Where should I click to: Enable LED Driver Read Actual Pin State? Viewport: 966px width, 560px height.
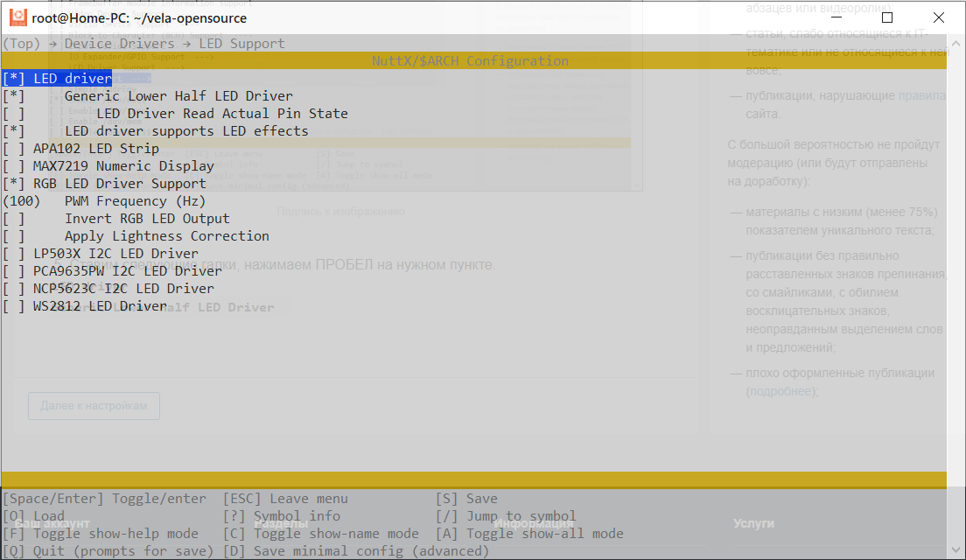[x=13, y=114]
